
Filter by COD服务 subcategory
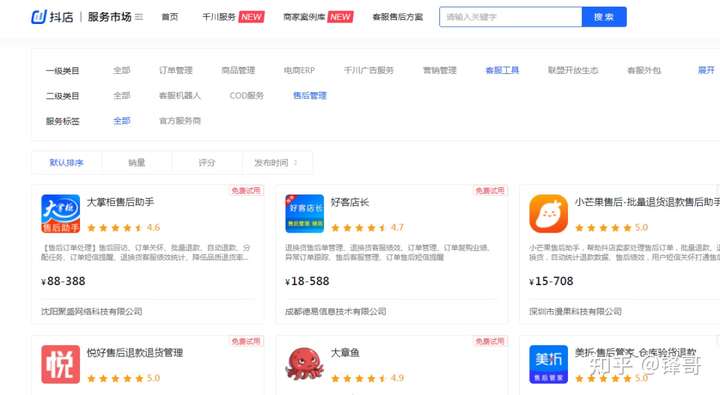coord(247,96)
